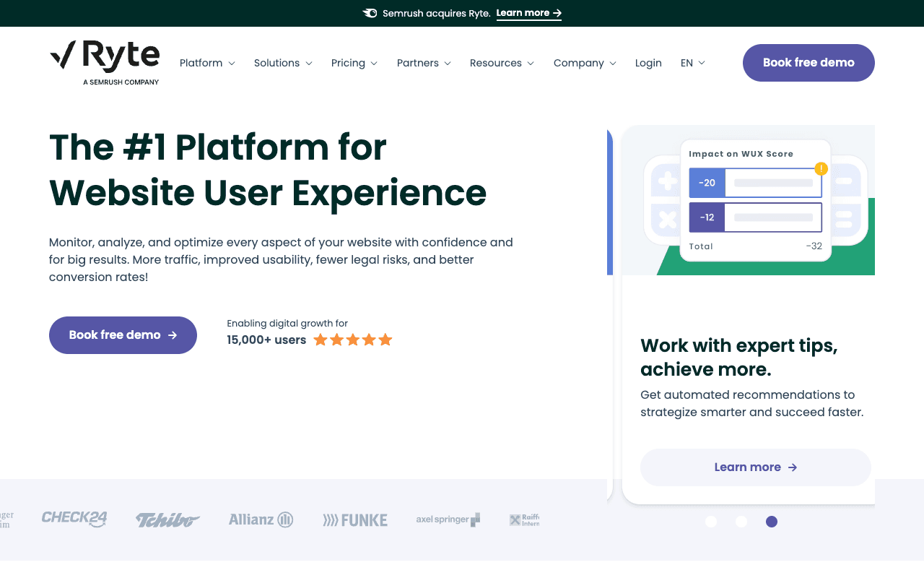Select the first carousel dot
924x578 pixels.
tap(711, 522)
